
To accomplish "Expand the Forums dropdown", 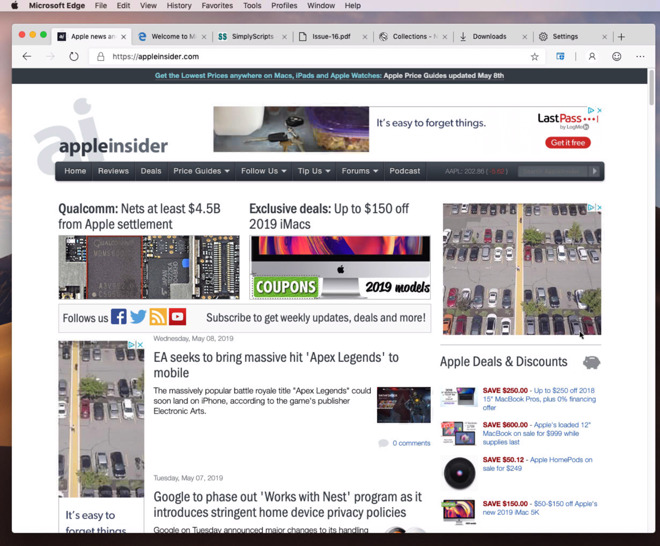I will click(359, 171).
